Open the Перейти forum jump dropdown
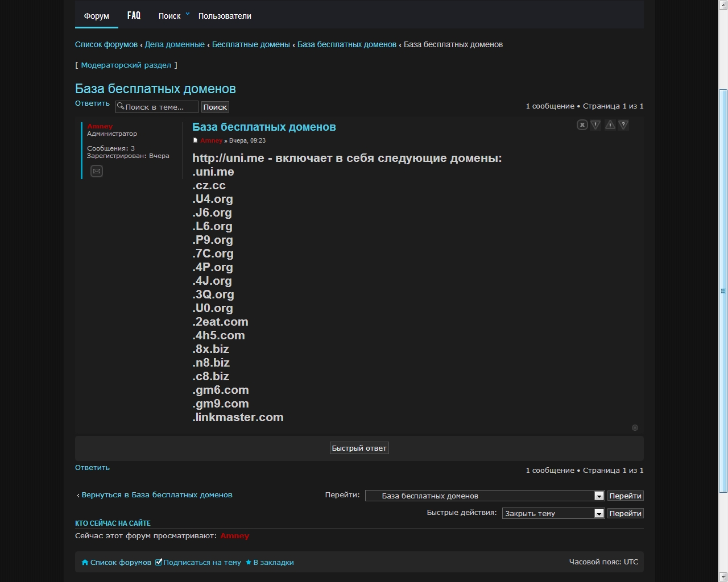Viewport: 728px width, 582px height. click(598, 496)
